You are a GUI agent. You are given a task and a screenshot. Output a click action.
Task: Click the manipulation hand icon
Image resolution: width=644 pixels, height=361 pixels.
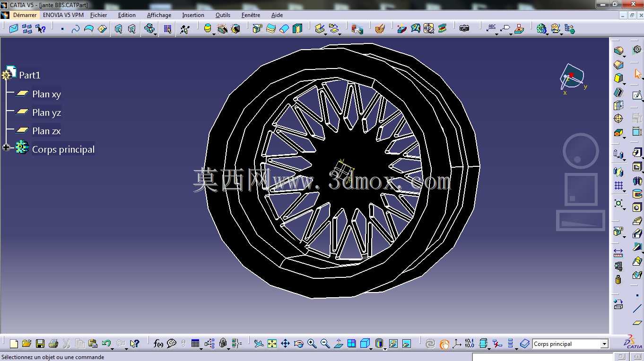(x=444, y=344)
